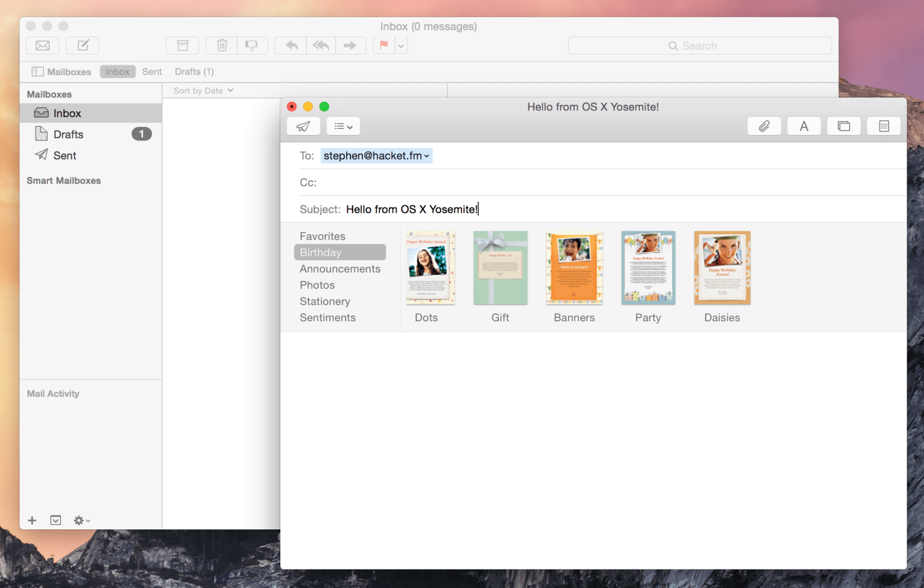Click the add mailbox plus button
924x588 pixels.
pos(32,520)
